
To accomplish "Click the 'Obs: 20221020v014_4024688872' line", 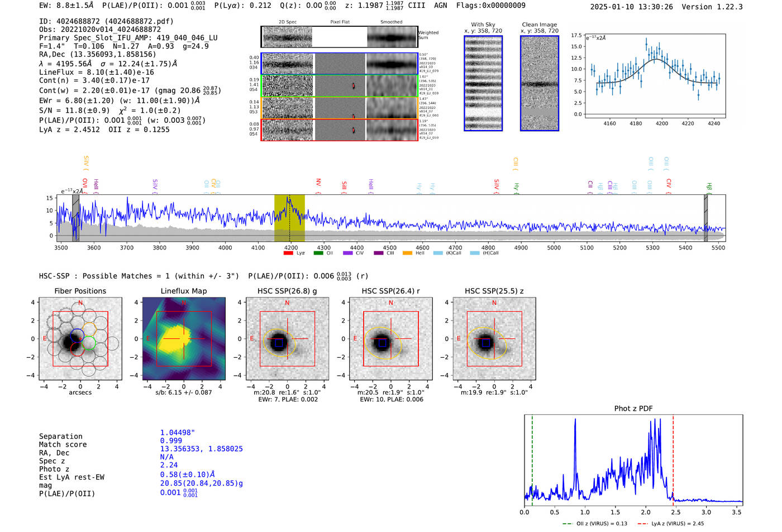I will click(x=100, y=29).
